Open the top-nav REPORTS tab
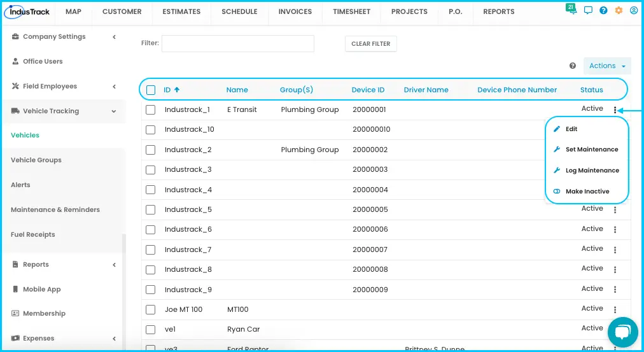The width and height of the screenshot is (644, 352). (x=499, y=12)
